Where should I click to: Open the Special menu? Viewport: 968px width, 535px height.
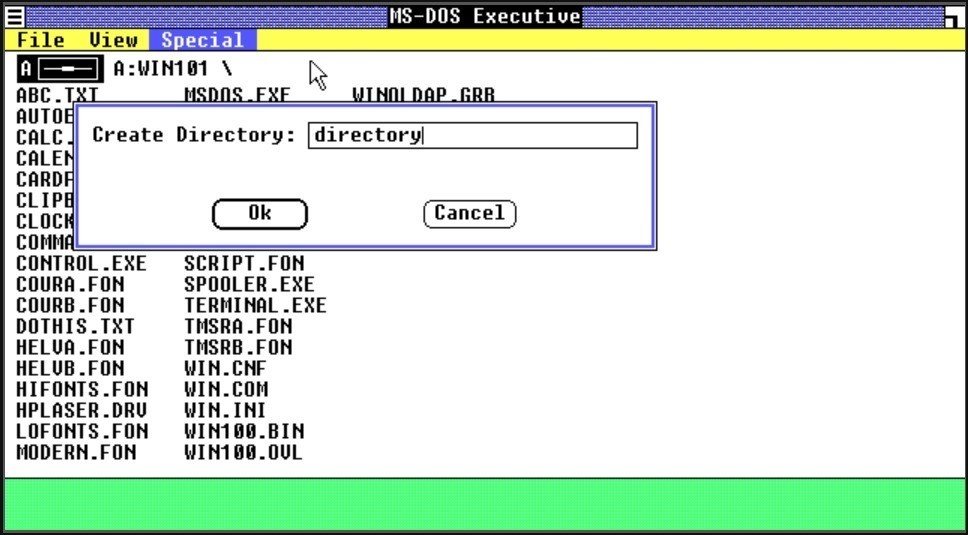click(202, 41)
